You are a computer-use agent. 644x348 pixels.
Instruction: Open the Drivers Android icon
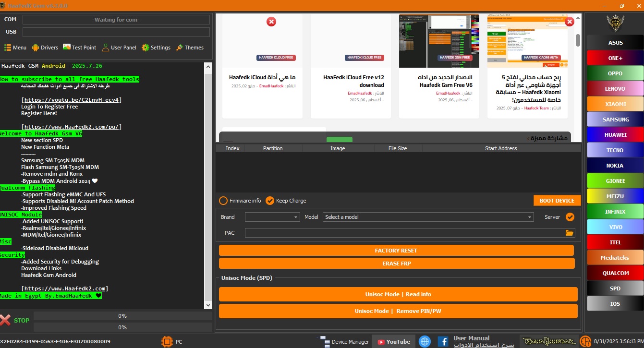pos(36,48)
